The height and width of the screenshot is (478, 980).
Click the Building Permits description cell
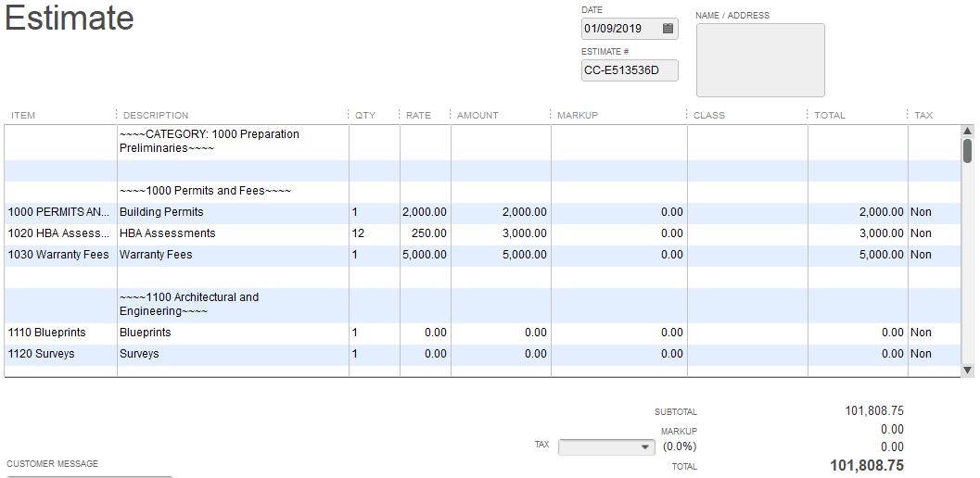point(233,212)
